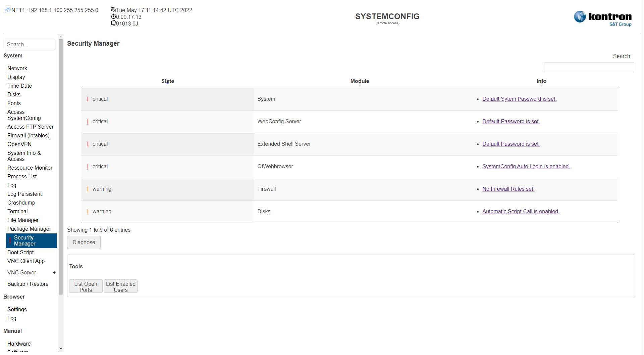
Task: Click the chip icon beside 01013 0J
Action: click(113, 23)
